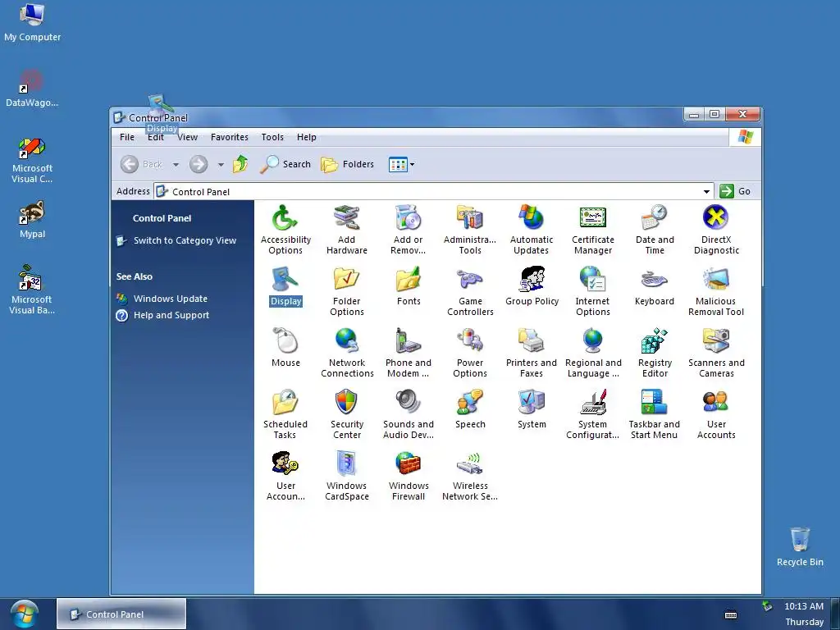Open Automatic Updates icon
Image resolution: width=840 pixels, height=630 pixels.
click(x=532, y=230)
